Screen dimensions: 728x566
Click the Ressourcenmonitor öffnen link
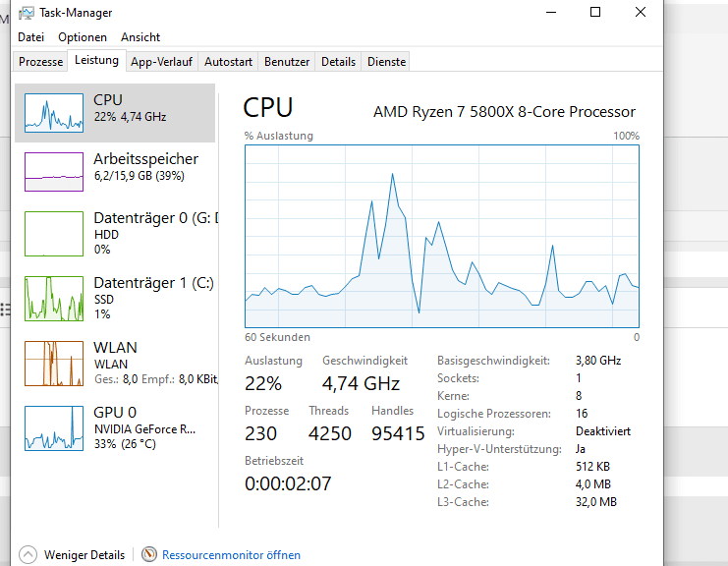(231, 555)
